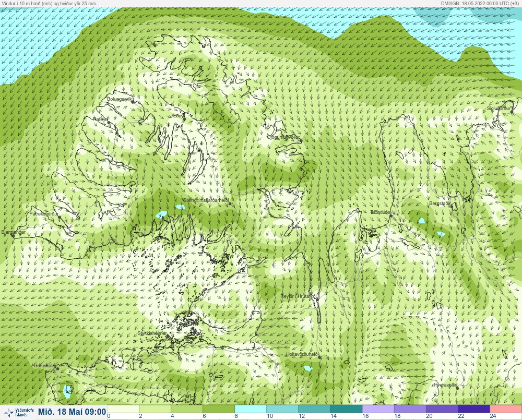Click the Veðurstofa Íslands logo
Image resolution: width=522 pixels, height=420 pixels.
tap(20, 413)
